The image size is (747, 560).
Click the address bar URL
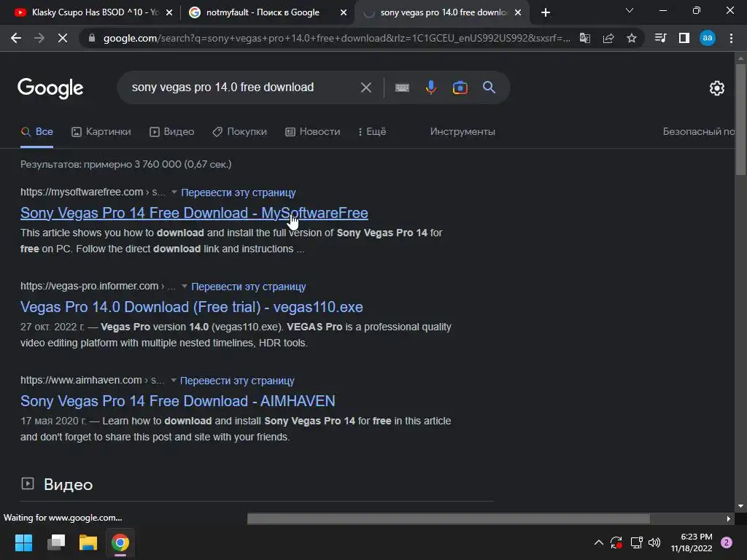(336, 38)
